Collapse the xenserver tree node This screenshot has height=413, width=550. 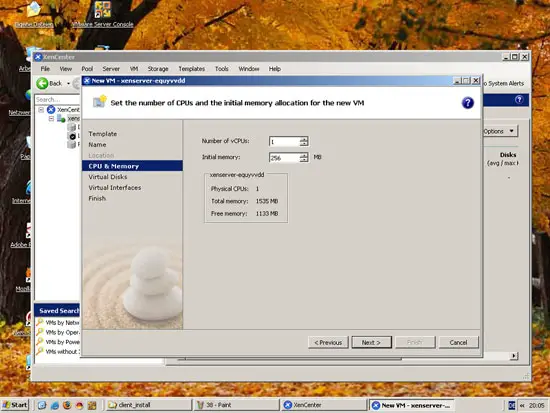tap(51, 119)
